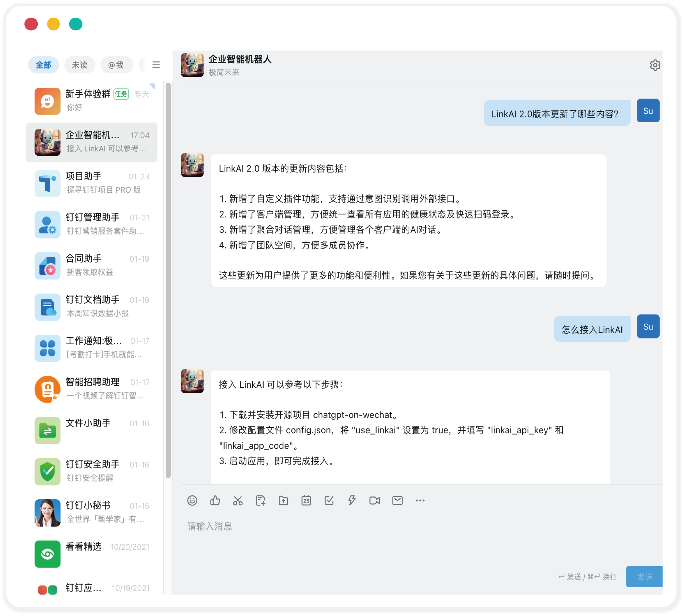
Task: Open more tools ellipsis in message toolbar
Action: tap(420, 500)
